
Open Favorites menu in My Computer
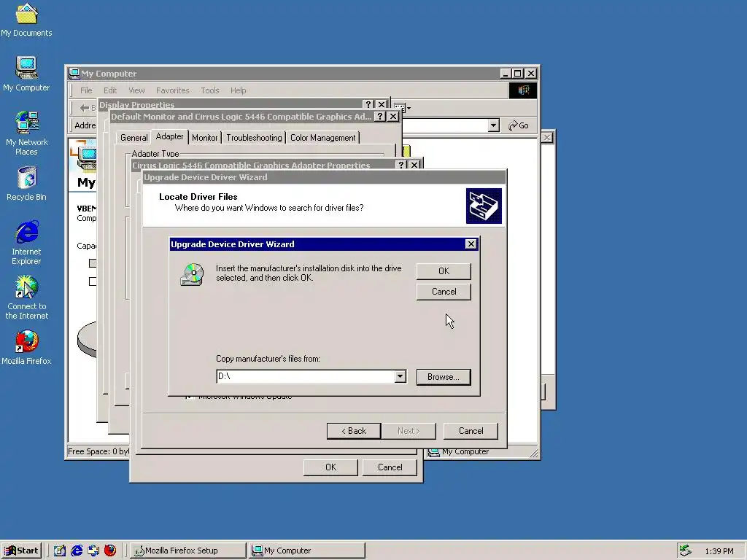pyautogui.click(x=172, y=90)
